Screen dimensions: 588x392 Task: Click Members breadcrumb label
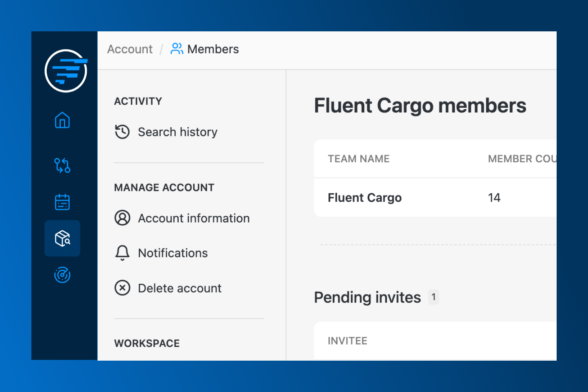tap(213, 49)
